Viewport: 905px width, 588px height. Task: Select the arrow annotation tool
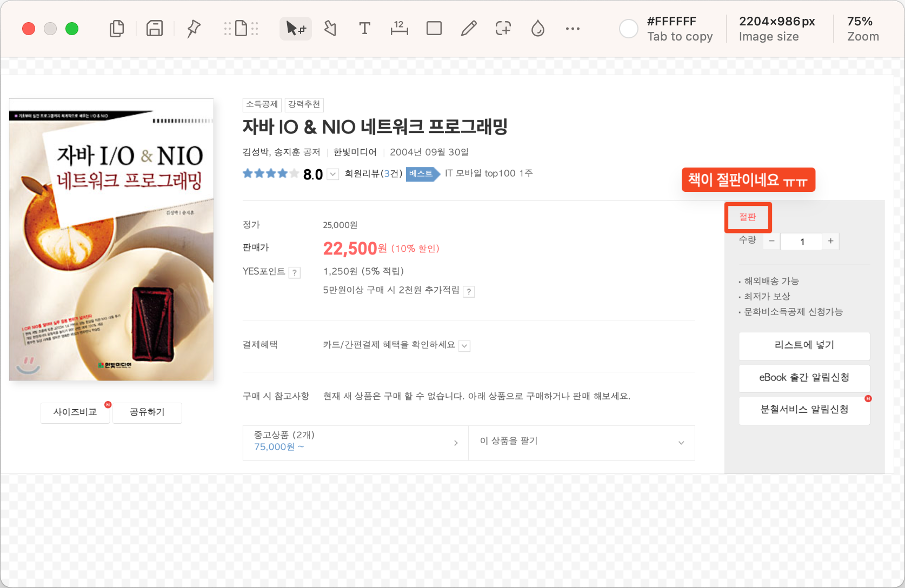(x=330, y=29)
